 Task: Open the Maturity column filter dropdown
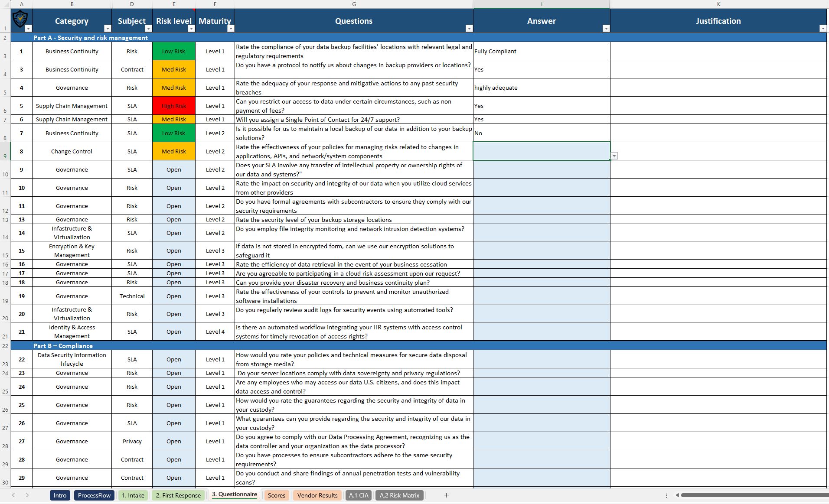click(231, 29)
